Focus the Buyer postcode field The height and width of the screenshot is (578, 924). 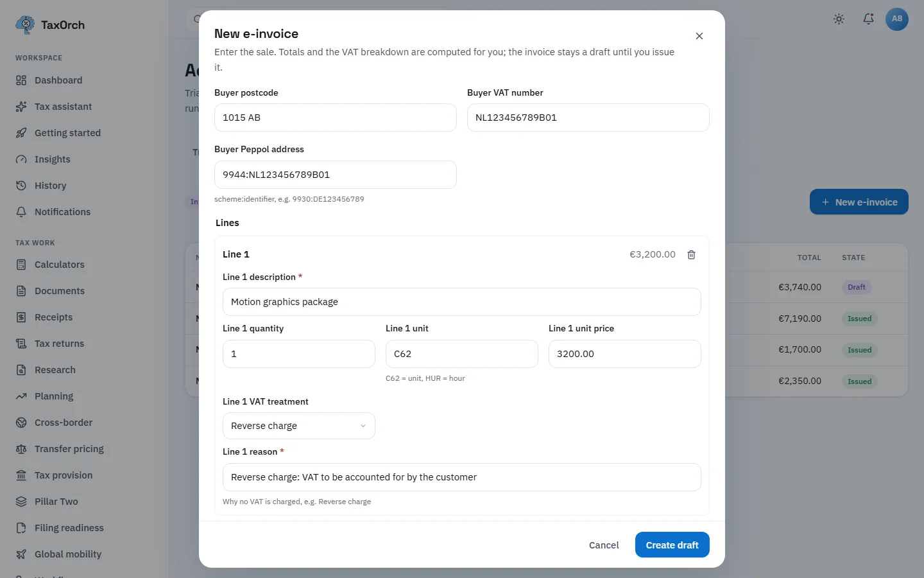point(336,118)
